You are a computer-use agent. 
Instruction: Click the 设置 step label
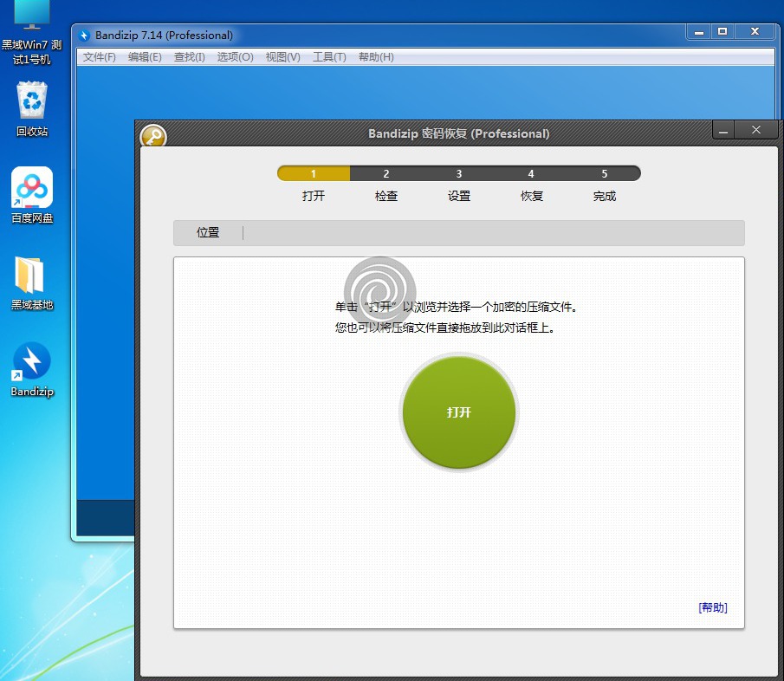point(459,196)
